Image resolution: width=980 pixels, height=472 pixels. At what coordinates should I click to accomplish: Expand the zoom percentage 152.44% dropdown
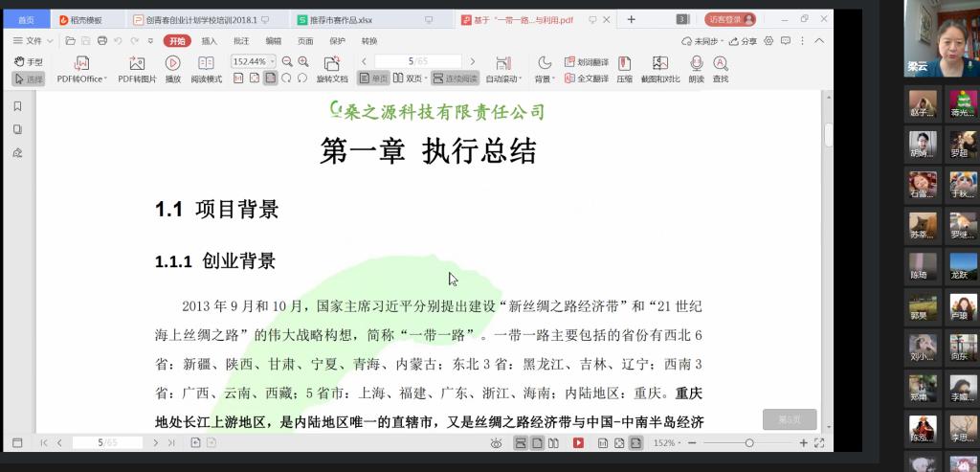(272, 61)
